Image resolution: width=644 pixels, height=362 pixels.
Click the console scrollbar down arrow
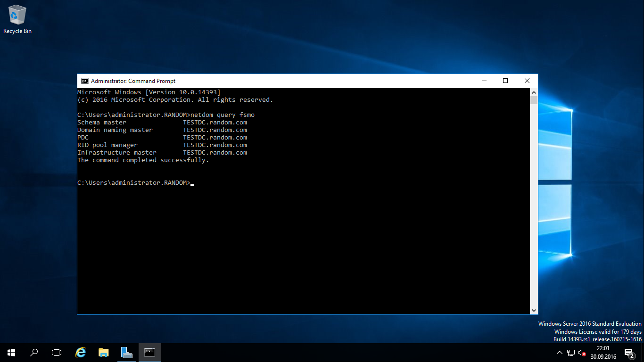(534, 311)
